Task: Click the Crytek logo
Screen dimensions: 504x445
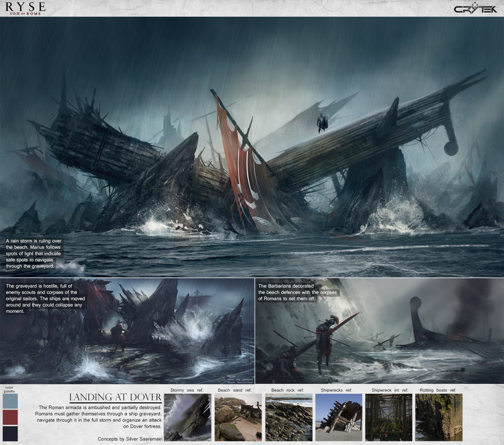Action: pos(475,9)
